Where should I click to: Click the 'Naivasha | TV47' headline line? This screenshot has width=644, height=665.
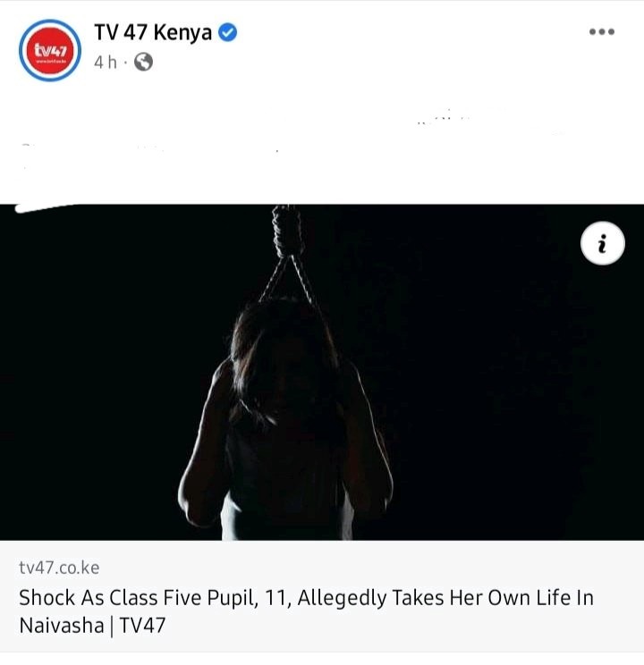[92, 626]
